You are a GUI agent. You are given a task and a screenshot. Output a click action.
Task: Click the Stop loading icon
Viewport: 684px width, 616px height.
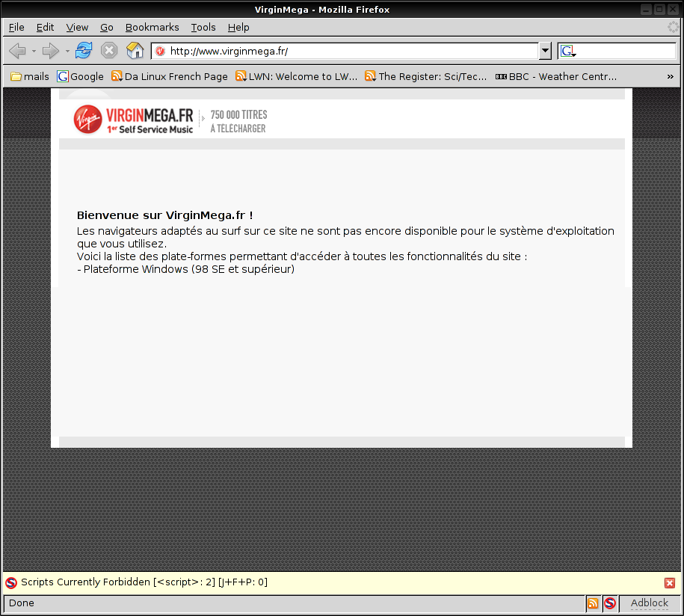tap(109, 51)
